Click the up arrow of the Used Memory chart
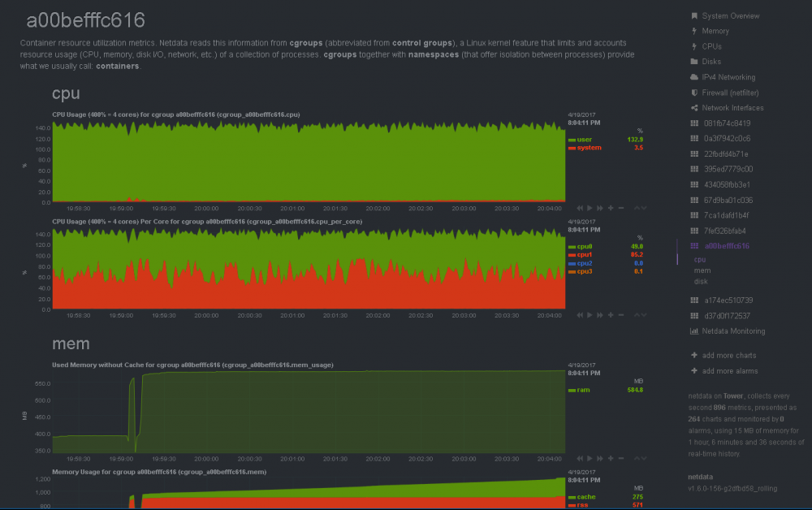This screenshot has width=812, height=510. [x=637, y=458]
